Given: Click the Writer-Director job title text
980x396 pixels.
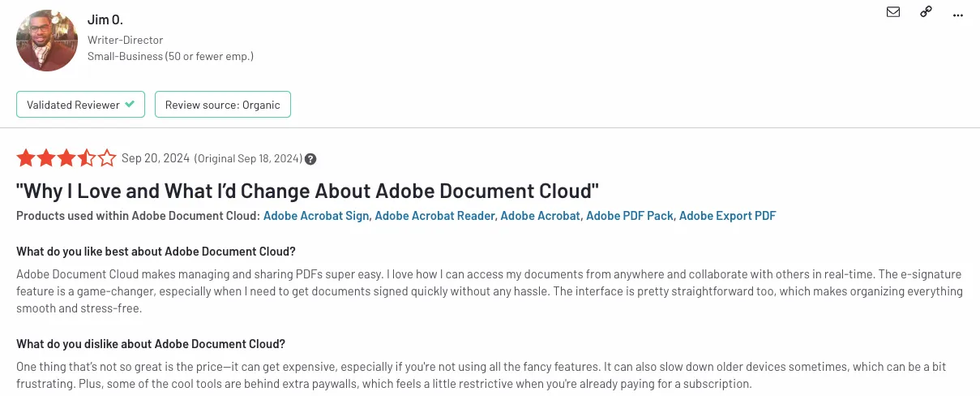Looking at the screenshot, I should 125,40.
